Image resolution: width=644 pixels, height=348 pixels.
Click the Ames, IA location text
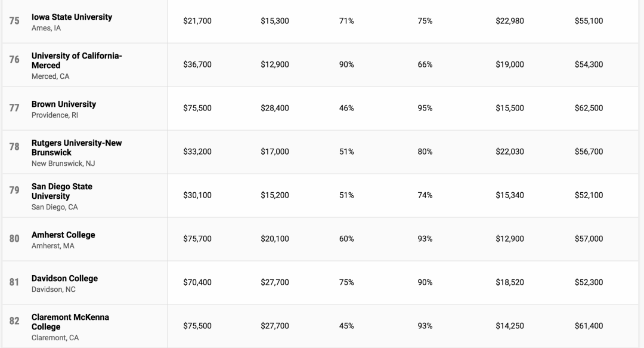[x=47, y=28]
